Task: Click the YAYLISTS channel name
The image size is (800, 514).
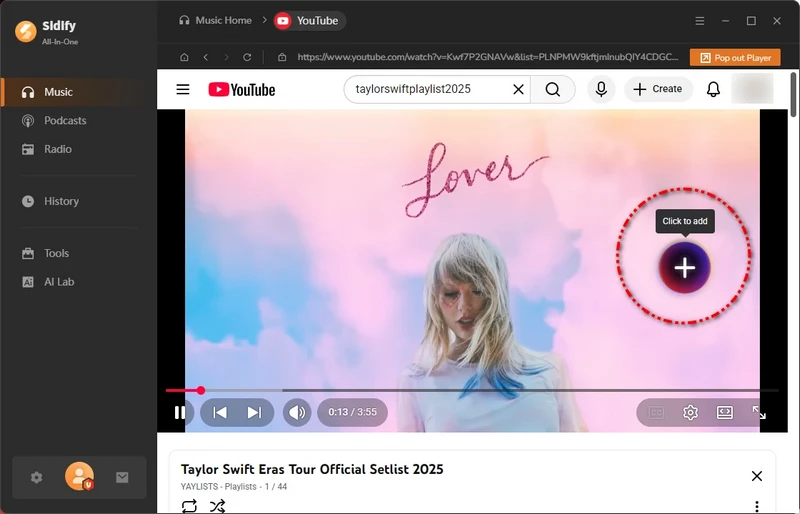Action: [x=199, y=486]
